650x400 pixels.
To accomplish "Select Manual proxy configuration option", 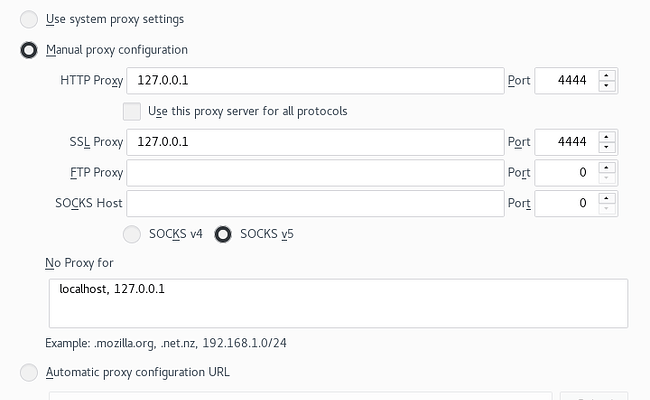I will click(29, 50).
